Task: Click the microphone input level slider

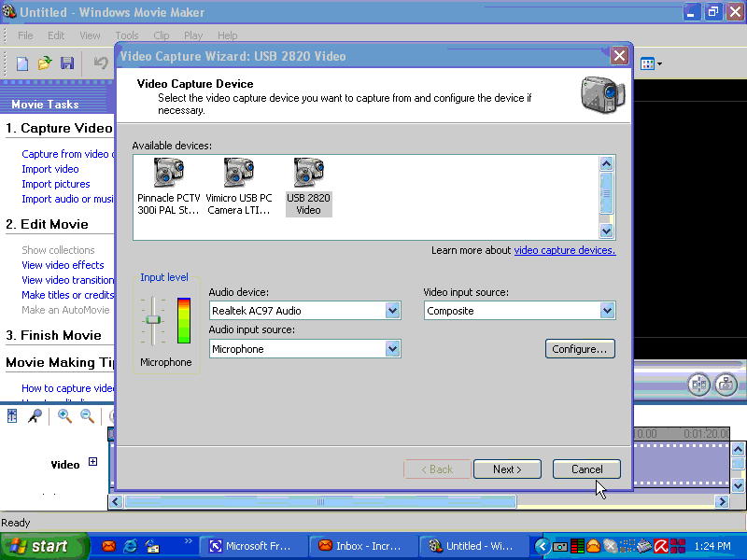Action: pyautogui.click(x=154, y=320)
